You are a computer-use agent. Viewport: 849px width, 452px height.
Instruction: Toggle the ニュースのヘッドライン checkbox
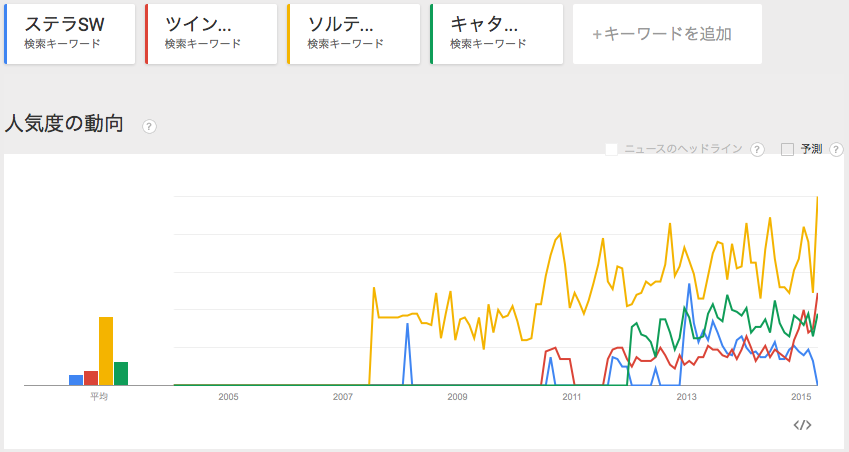coord(611,149)
